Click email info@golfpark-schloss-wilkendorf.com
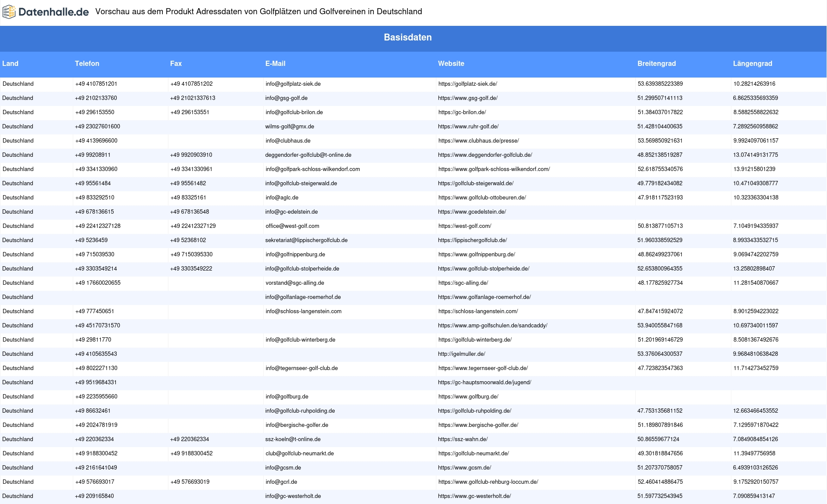 [313, 169]
